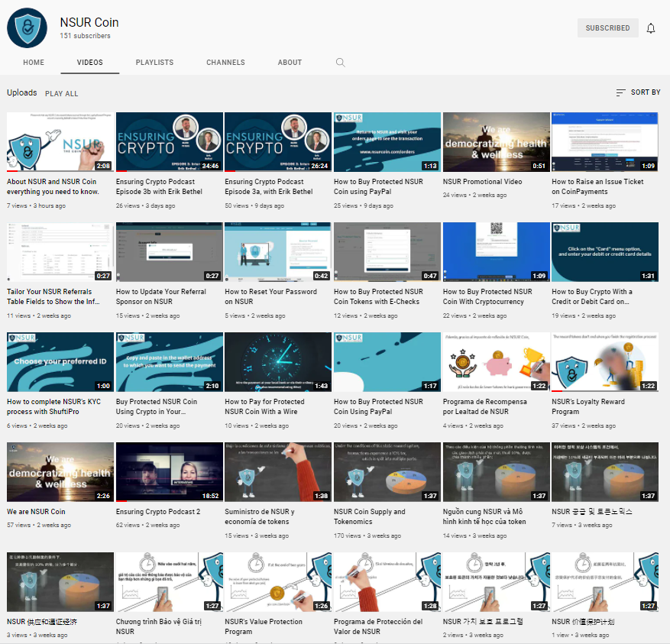Click the notification bell icon
The height and width of the screenshot is (644, 670).
click(650, 28)
